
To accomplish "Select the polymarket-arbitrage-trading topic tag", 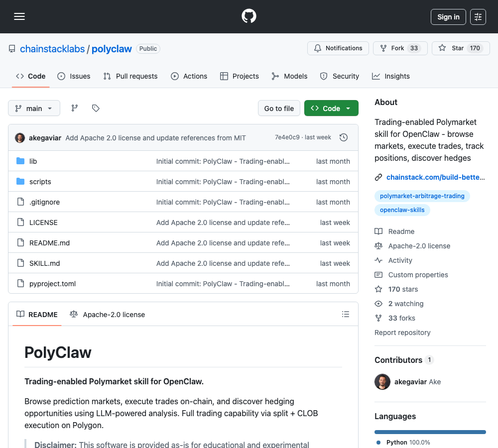I will click(422, 196).
